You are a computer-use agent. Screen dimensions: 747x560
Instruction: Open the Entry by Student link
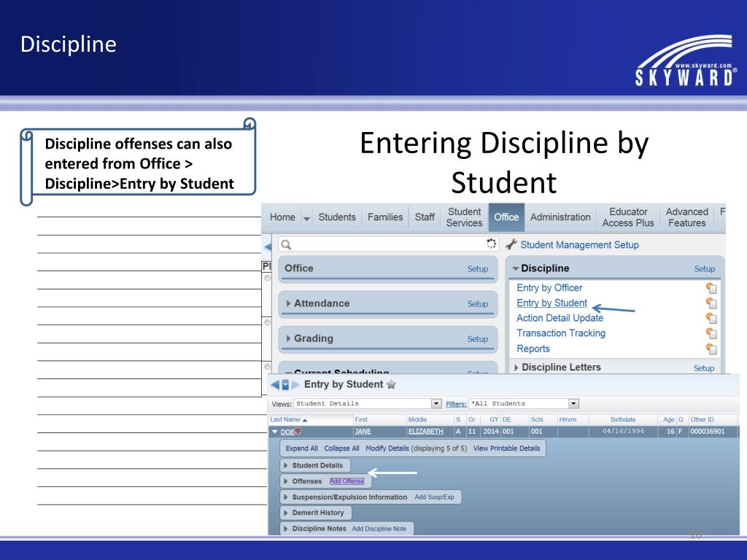point(551,303)
